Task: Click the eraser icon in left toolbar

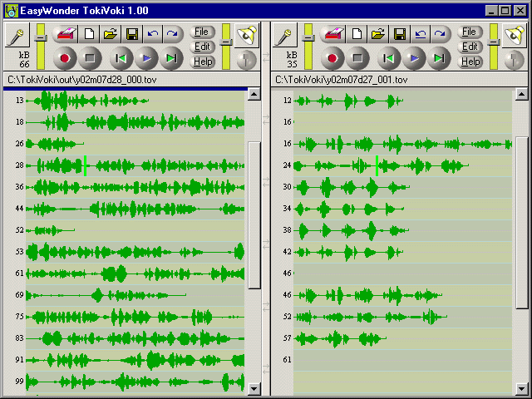Action: click(x=66, y=34)
